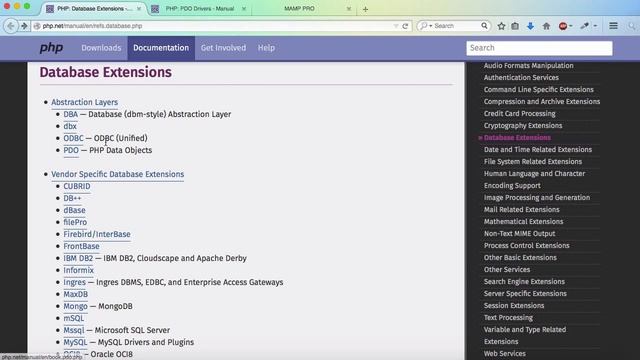Click the browser toolbar Search box
The width and height of the screenshot is (640, 360).
click(x=453, y=26)
